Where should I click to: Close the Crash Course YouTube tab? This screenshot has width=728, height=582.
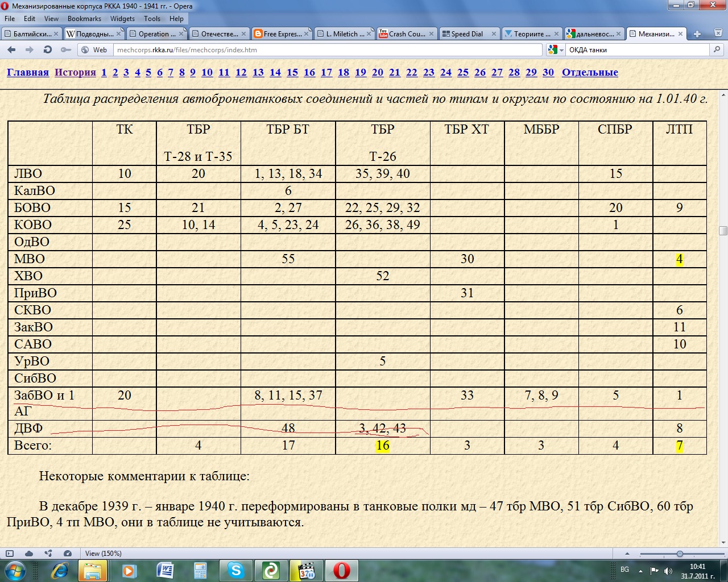[x=431, y=34]
